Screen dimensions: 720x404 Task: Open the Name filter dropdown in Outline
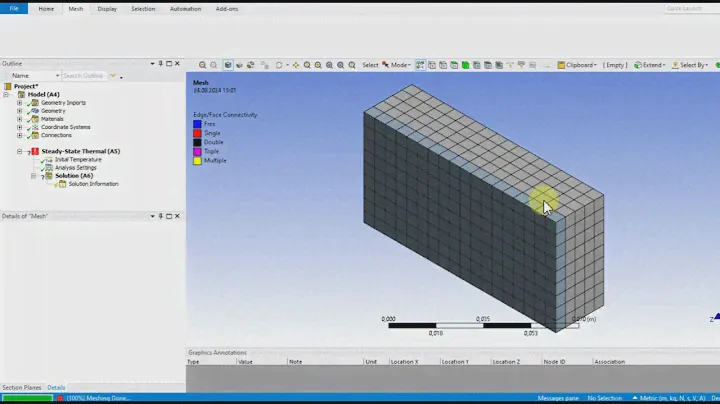click(57, 76)
